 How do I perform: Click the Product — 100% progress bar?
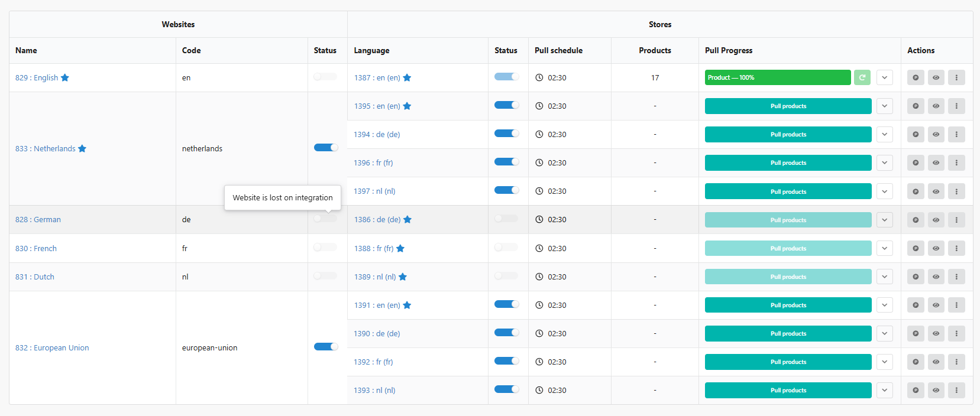pos(778,77)
